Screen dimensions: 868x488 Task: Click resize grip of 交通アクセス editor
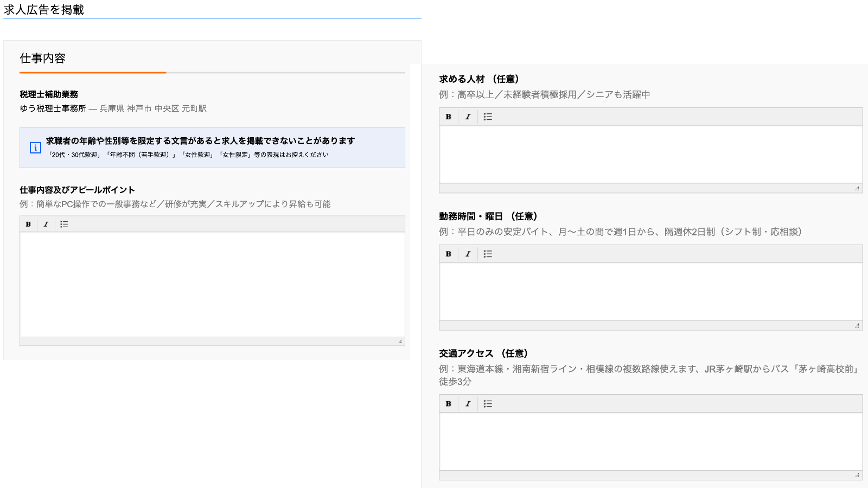coord(857,475)
